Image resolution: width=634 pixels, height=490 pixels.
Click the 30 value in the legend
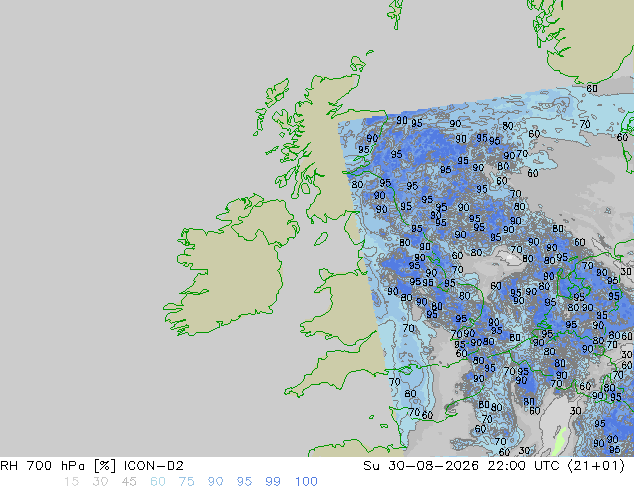tap(100, 482)
